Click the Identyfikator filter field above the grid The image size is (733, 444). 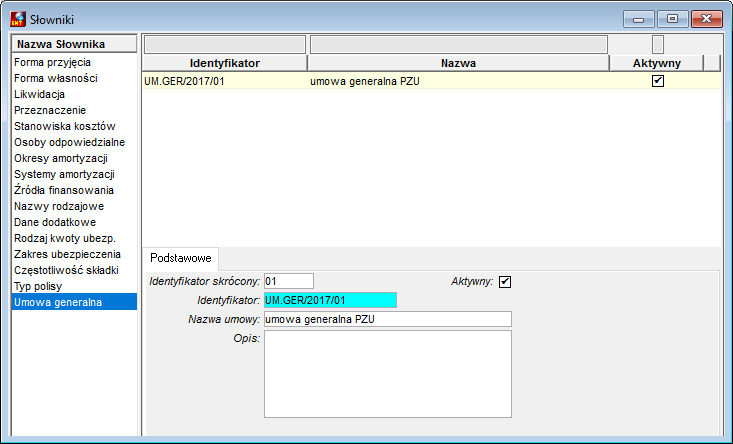(225, 44)
